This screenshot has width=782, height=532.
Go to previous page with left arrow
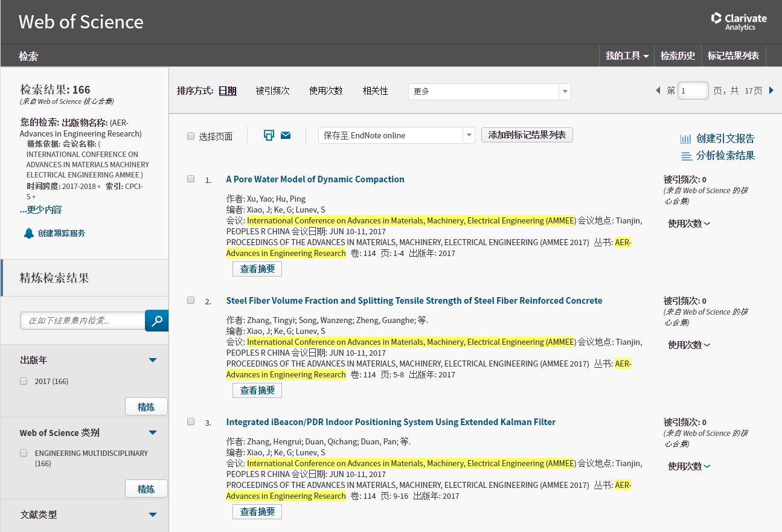point(658,91)
